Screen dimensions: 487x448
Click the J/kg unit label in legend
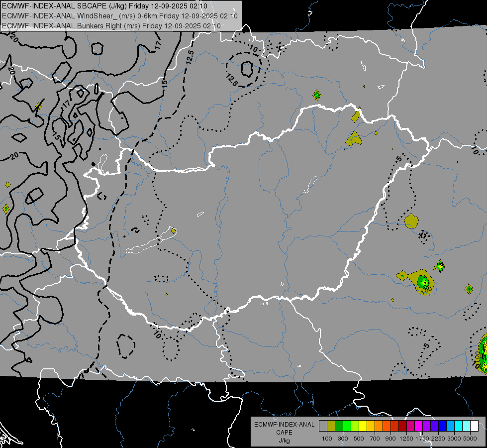[284, 441]
